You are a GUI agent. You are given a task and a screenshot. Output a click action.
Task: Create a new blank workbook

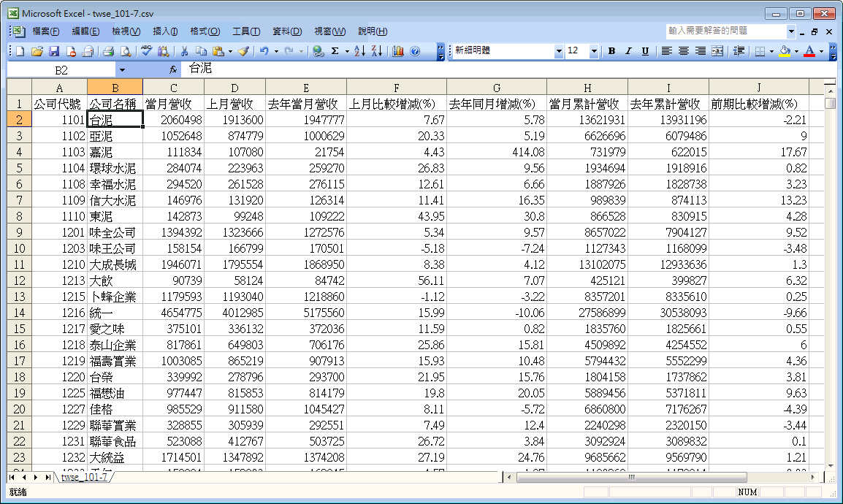tap(20, 51)
